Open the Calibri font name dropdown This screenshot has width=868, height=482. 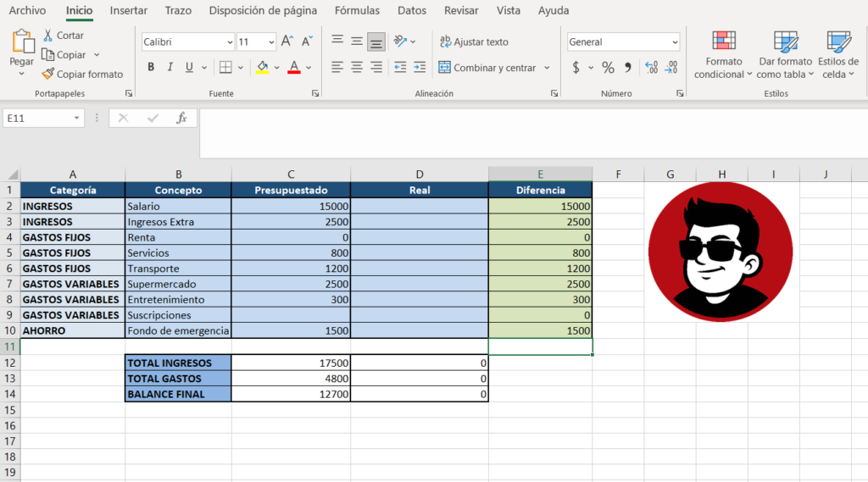(x=230, y=42)
